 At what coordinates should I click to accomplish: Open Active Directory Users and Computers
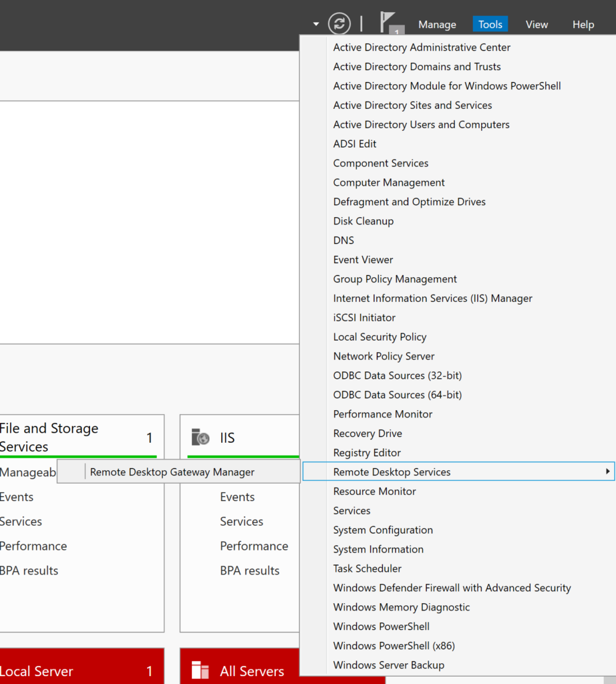421,124
